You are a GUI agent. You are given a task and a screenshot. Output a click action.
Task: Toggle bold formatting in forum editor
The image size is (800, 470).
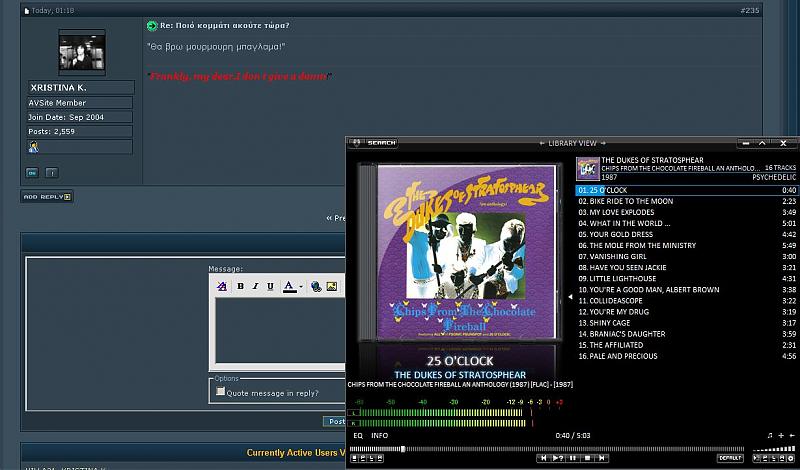[240, 286]
